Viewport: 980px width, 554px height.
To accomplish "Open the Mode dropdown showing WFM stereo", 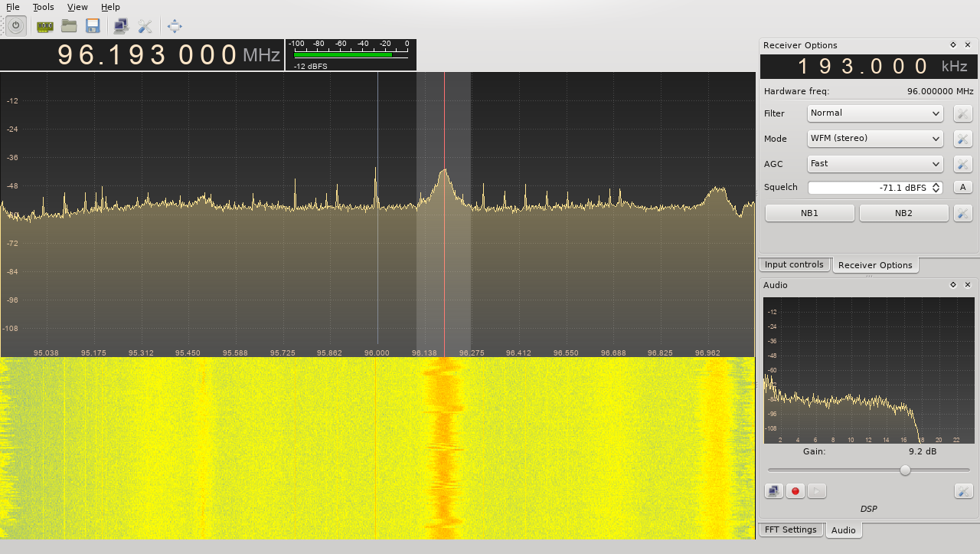I will [x=875, y=138].
